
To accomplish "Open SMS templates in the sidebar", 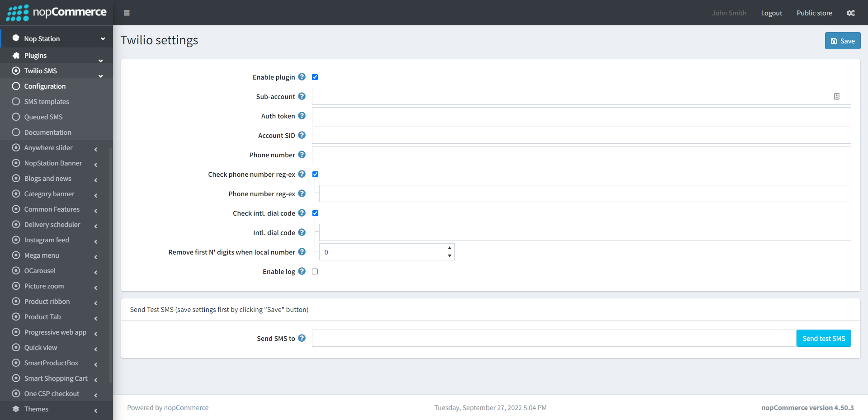I will (57, 101).
